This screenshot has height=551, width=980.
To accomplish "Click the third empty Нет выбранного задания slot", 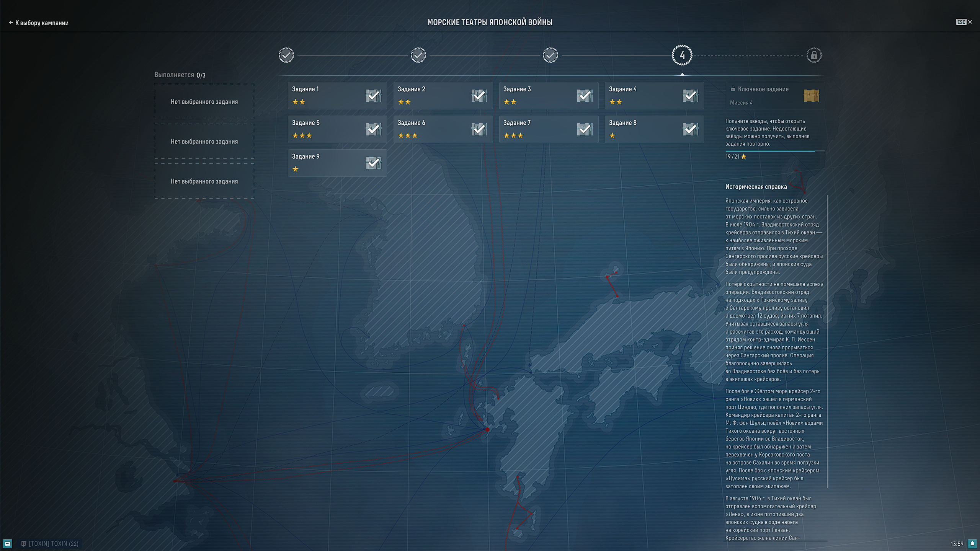I will pos(204,181).
